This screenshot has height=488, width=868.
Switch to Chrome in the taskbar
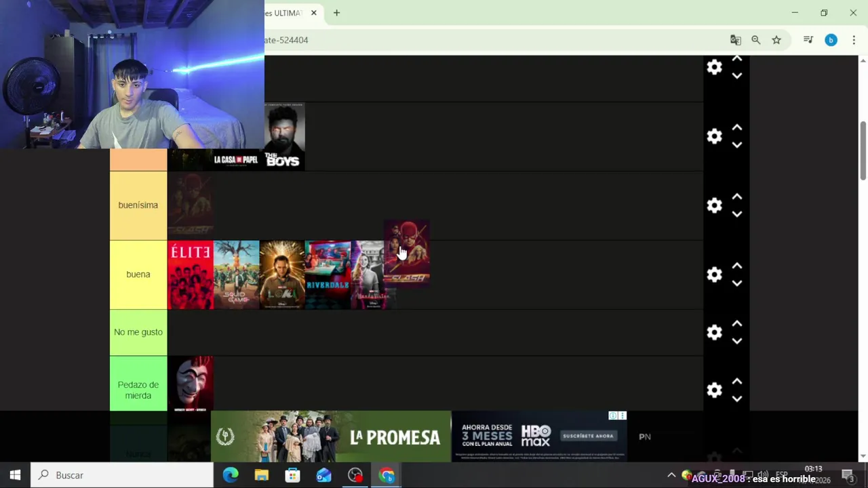point(387,475)
